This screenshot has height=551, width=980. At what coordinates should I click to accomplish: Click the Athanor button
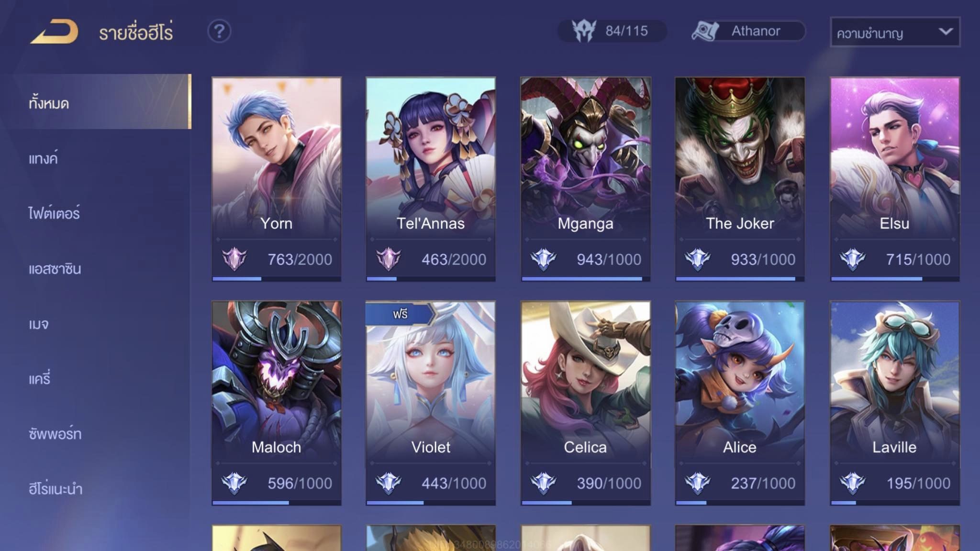click(x=748, y=31)
